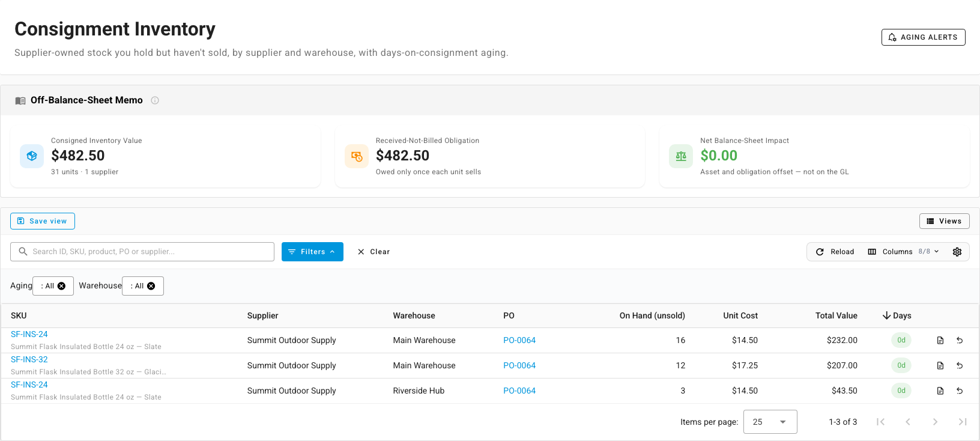
Task: Click the Net Balance-Sheet Impact scales icon
Action: 681,156
